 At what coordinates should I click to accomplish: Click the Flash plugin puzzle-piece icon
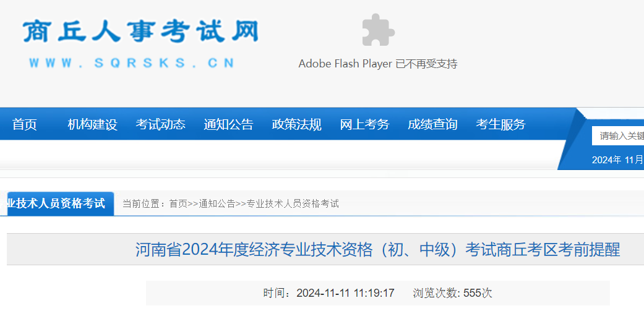(378, 30)
